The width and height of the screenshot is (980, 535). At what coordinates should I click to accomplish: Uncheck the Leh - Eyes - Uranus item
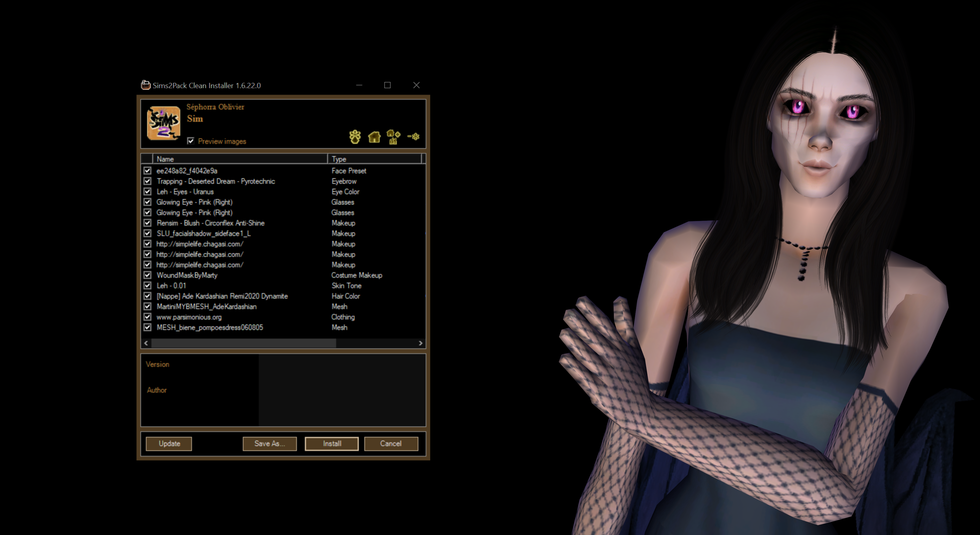point(147,191)
